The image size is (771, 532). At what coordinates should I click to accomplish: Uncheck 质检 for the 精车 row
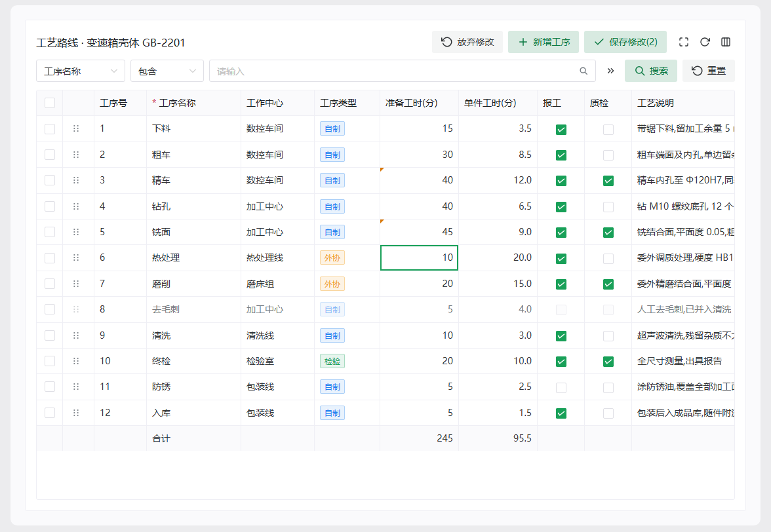coord(608,181)
